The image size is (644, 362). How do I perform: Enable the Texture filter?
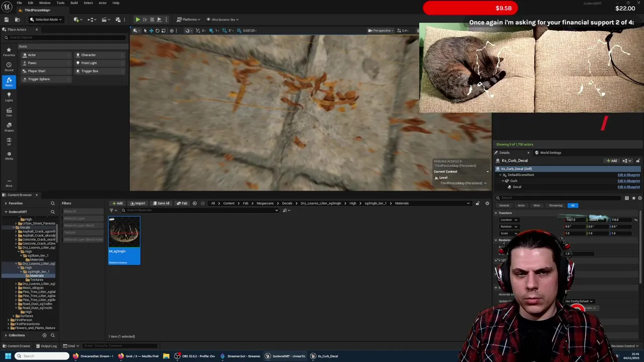pos(83,232)
